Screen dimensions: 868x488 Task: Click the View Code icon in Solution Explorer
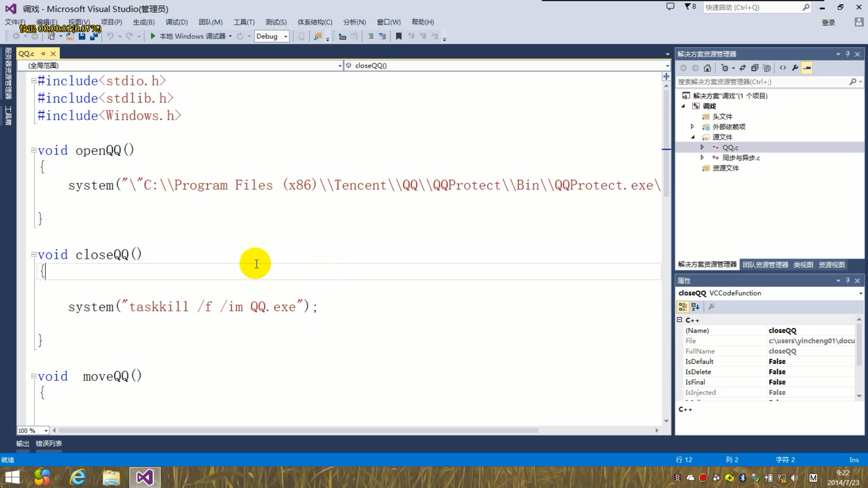pos(783,68)
